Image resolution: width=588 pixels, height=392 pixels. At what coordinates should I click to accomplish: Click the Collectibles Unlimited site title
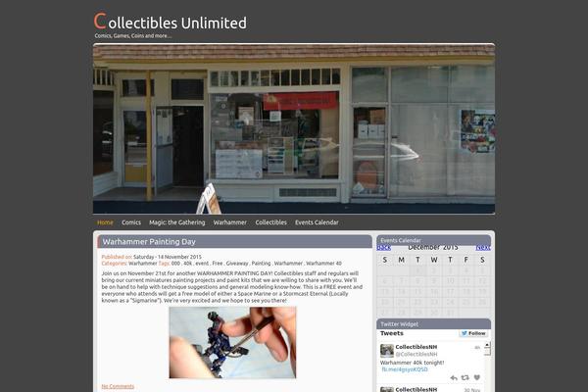coord(171,22)
